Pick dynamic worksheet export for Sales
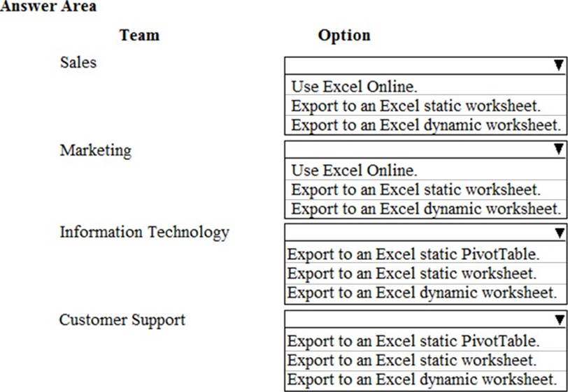568x392 pixels. (x=425, y=126)
